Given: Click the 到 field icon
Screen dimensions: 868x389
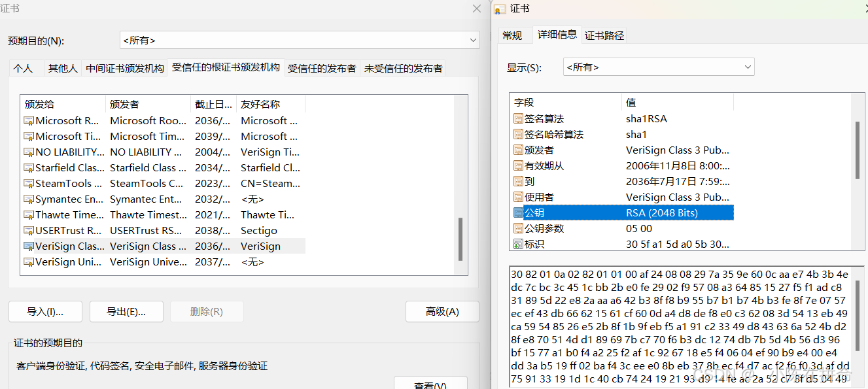Looking at the screenshot, I should tap(518, 182).
